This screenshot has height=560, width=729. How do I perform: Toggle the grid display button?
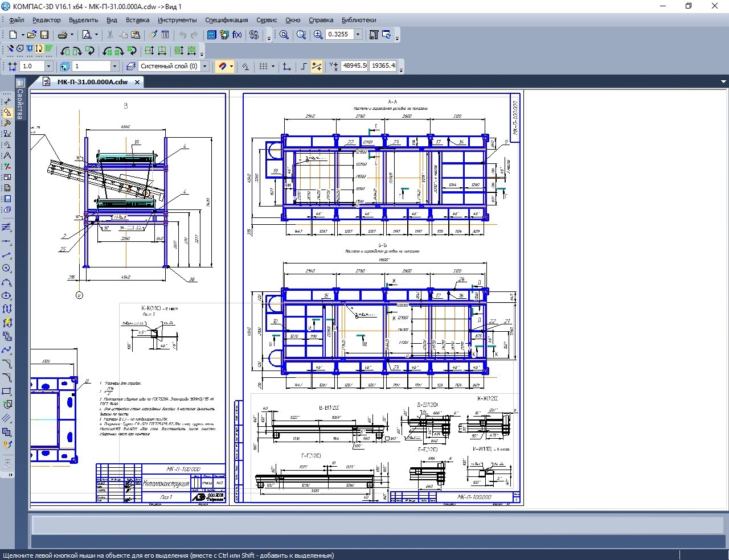click(x=263, y=67)
